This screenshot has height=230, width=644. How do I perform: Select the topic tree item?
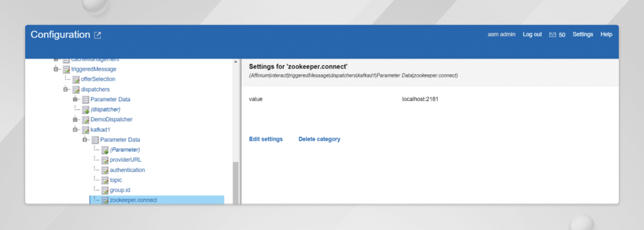116,180
